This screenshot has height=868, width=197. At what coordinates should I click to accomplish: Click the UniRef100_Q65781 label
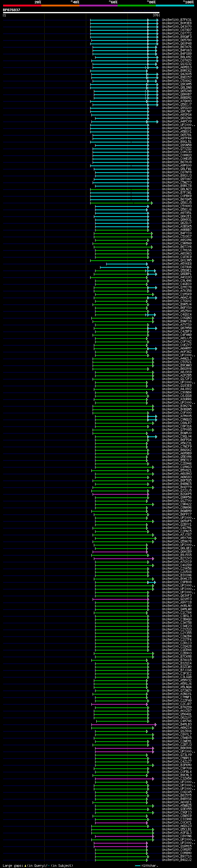point(176,135)
